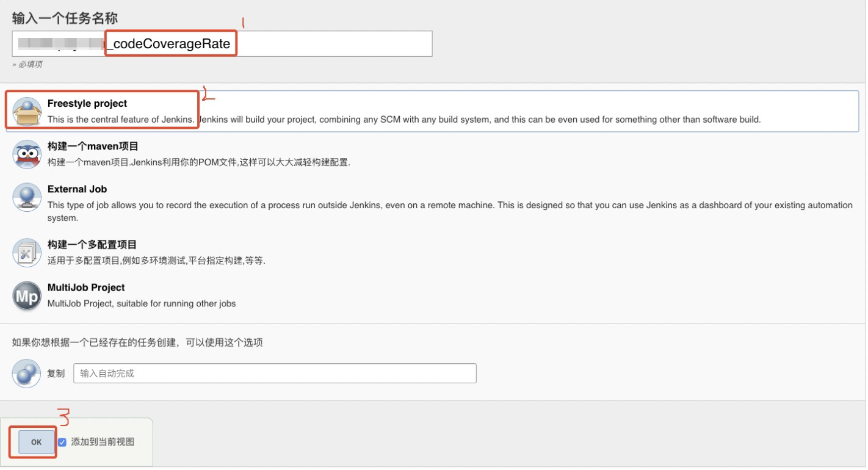The height and width of the screenshot is (470, 868).
Task: Focus the task name input field
Action: (x=222, y=44)
